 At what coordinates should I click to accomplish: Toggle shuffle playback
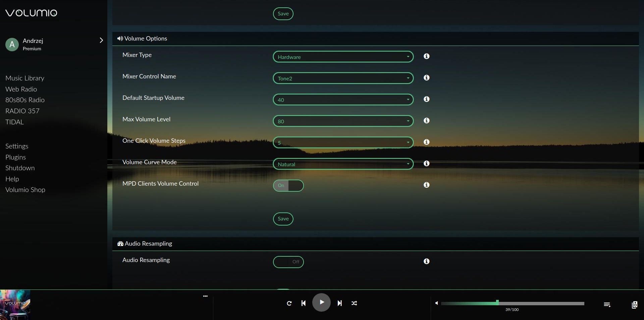pos(354,303)
